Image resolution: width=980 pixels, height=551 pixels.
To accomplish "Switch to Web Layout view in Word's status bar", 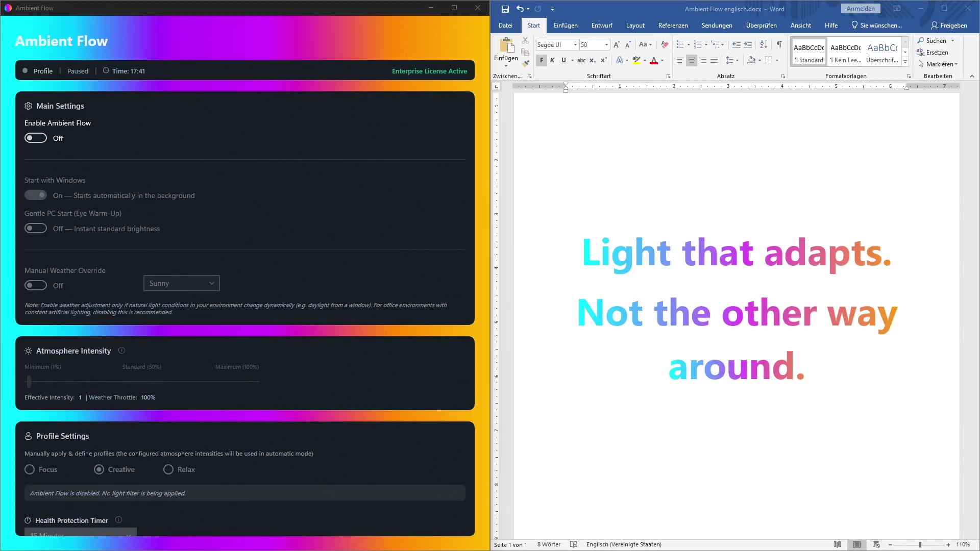I will [x=876, y=544].
